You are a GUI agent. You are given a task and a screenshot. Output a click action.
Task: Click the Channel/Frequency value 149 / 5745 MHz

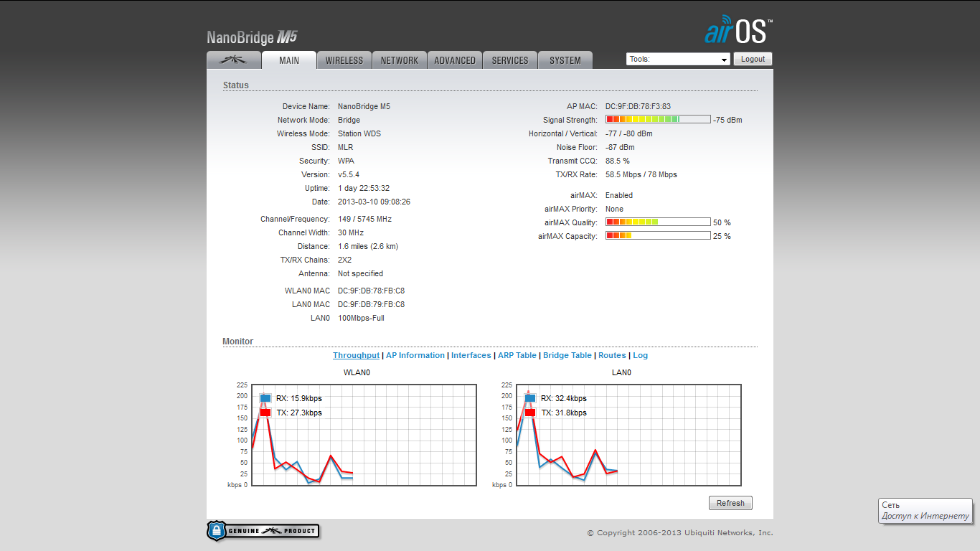pos(364,219)
